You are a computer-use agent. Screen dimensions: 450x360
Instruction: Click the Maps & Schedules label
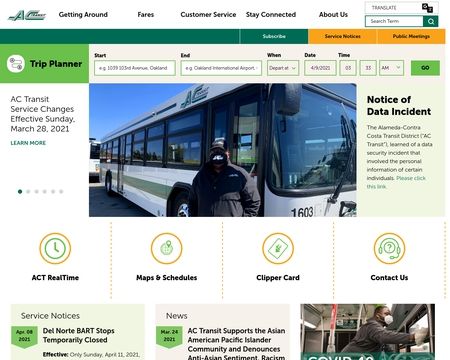[166, 278]
